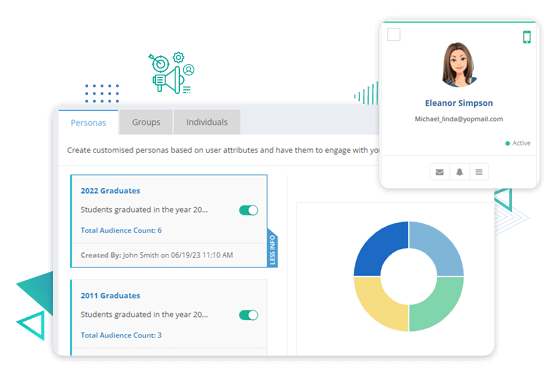This screenshot has height=384, width=550.
Task: Open the Personas tab
Action: [88, 122]
